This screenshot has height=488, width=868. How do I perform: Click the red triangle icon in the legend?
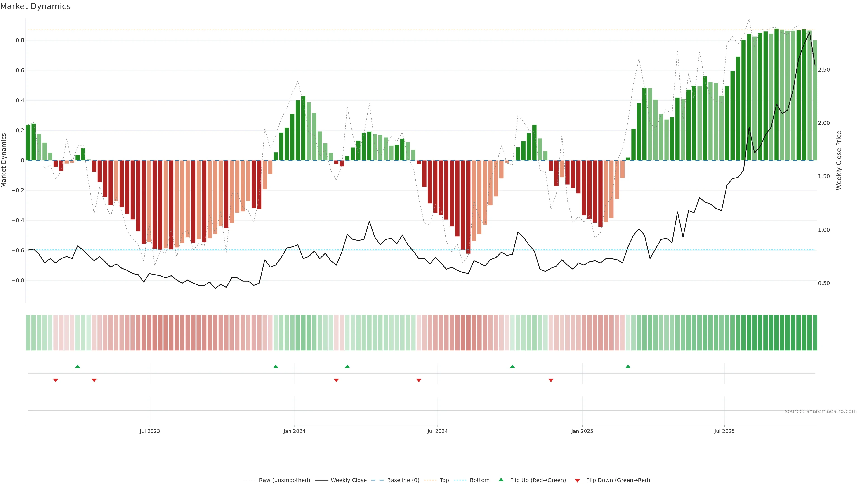tap(577, 481)
